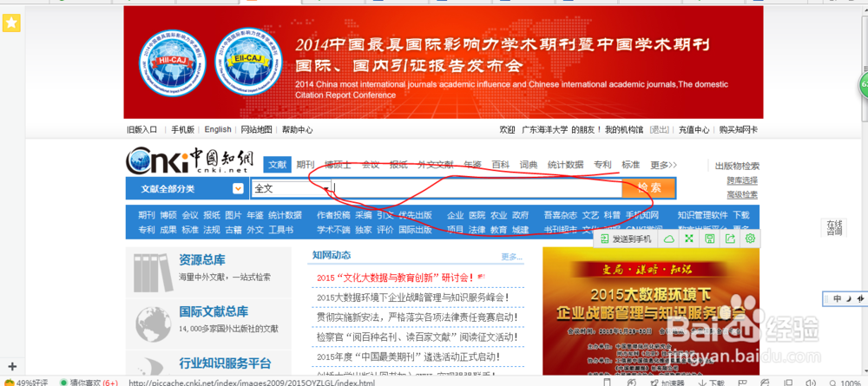Open 网站地图 site map link
868x386 pixels.
[x=256, y=130]
